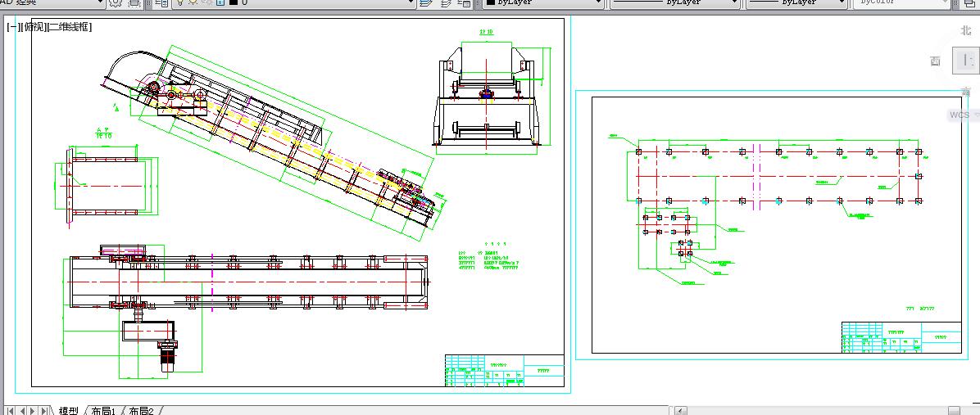Open the ByColor plot style dropdown
980x415 pixels.
coord(902,2)
